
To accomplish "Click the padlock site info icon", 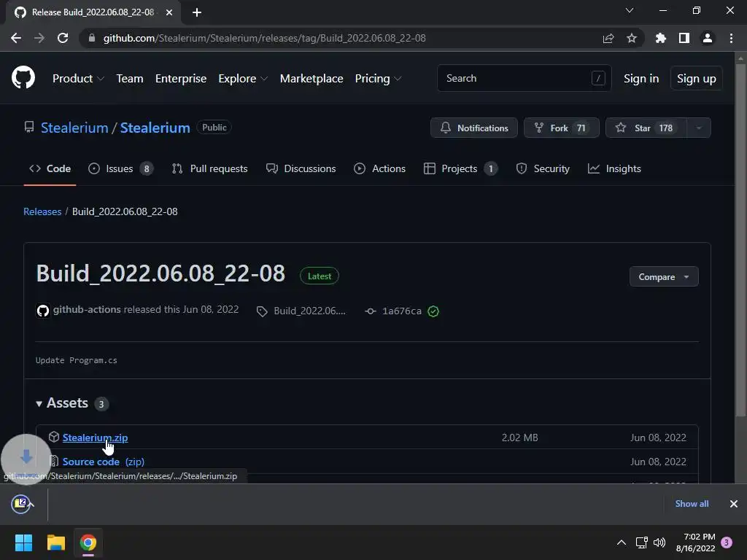I will pos(92,38).
